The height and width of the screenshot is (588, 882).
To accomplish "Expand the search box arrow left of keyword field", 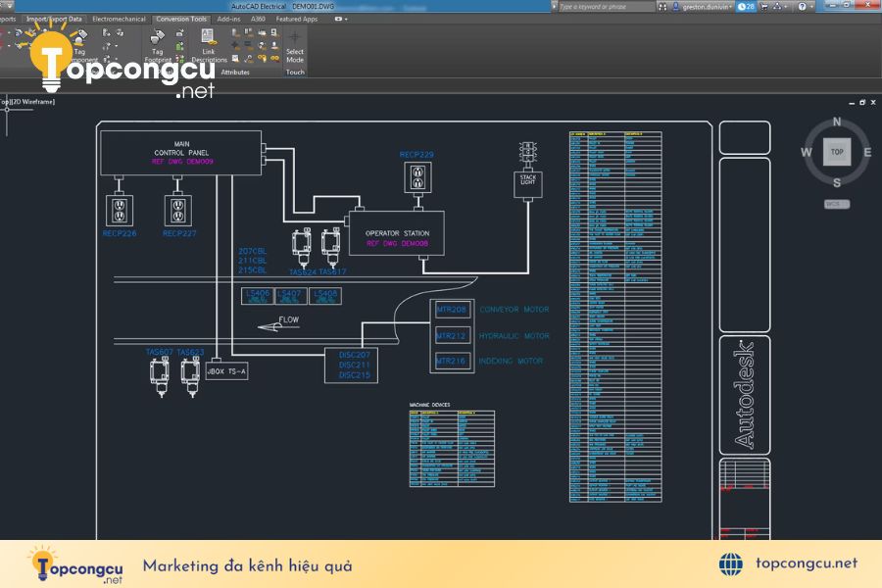I will (x=554, y=7).
